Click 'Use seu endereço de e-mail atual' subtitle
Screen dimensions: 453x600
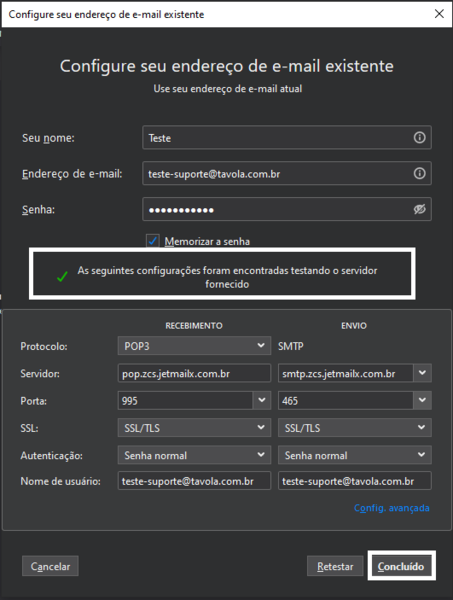228,89
